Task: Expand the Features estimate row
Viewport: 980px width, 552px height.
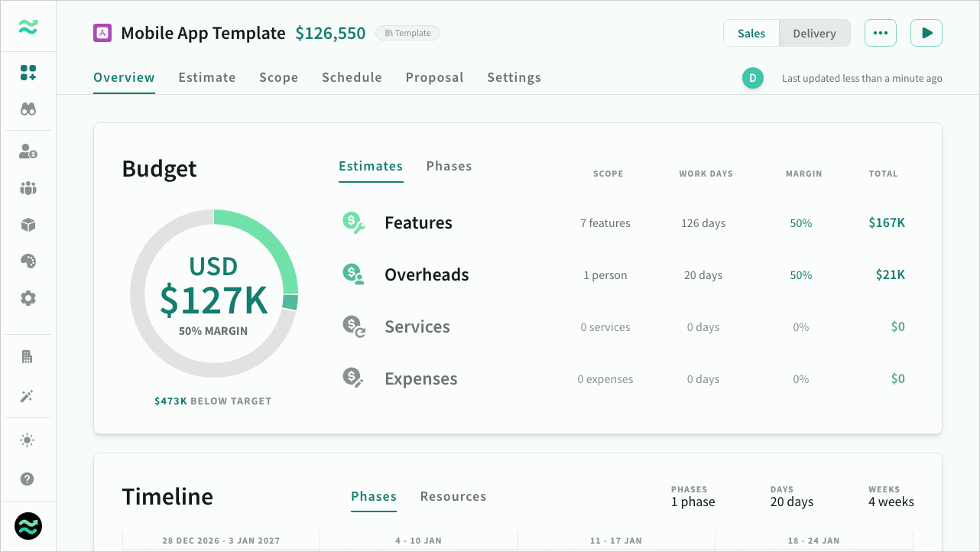Action: [418, 223]
